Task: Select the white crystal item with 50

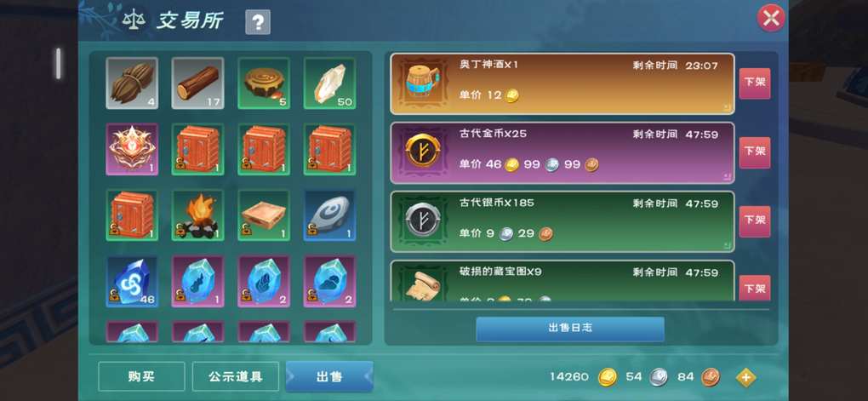Action: coord(330,83)
